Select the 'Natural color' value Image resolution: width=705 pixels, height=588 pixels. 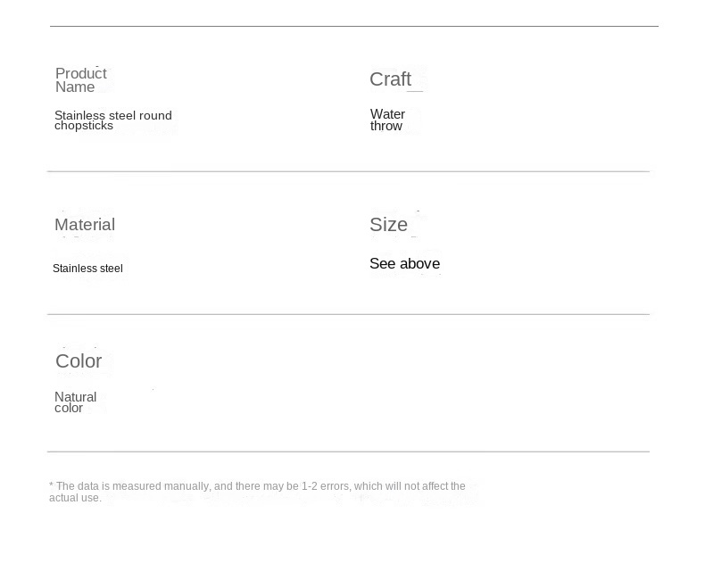[75, 402]
